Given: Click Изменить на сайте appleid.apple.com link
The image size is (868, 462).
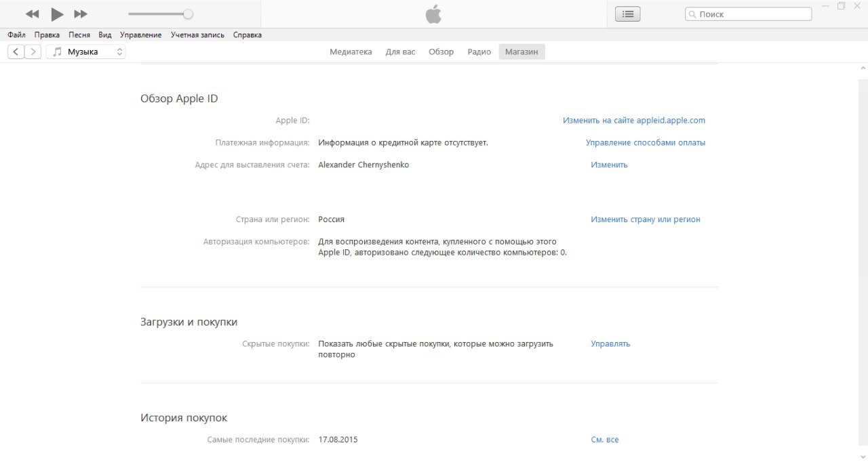Looking at the screenshot, I should point(634,121).
